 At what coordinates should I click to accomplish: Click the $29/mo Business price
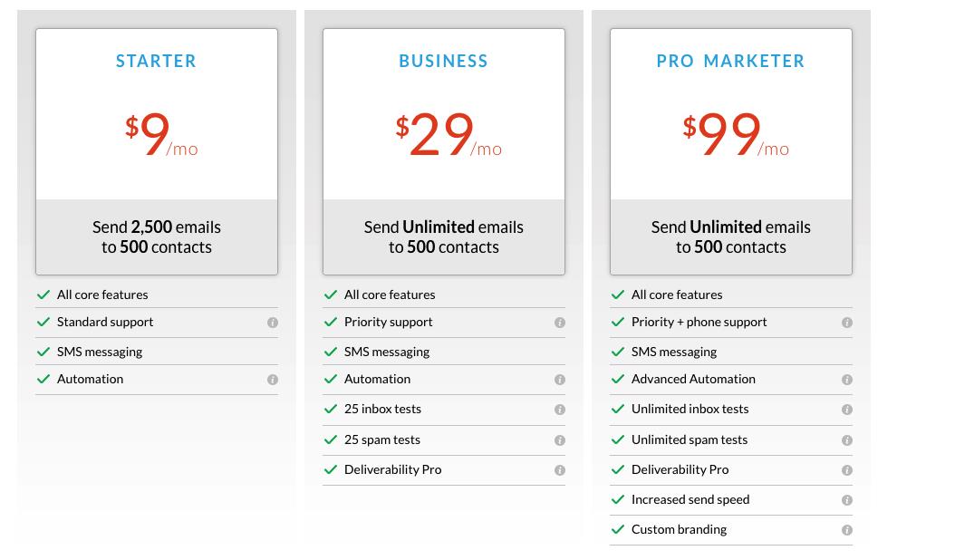[449, 135]
